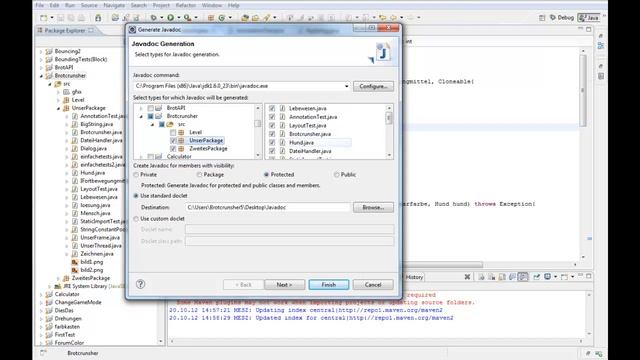This screenshot has height=360, width=640.
Task: Maximize the editor area icon
Action: [589, 29]
